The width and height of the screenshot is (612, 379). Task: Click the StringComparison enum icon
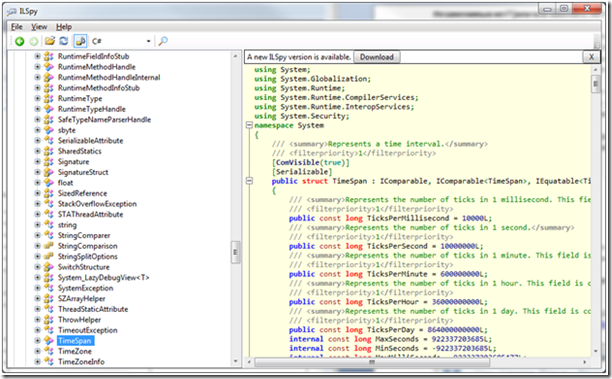coord(49,246)
